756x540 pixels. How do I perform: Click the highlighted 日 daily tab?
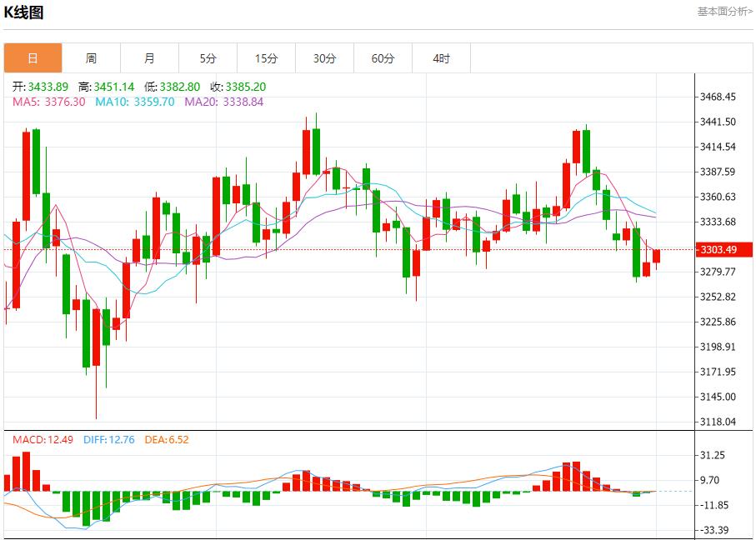pyautogui.click(x=33, y=57)
